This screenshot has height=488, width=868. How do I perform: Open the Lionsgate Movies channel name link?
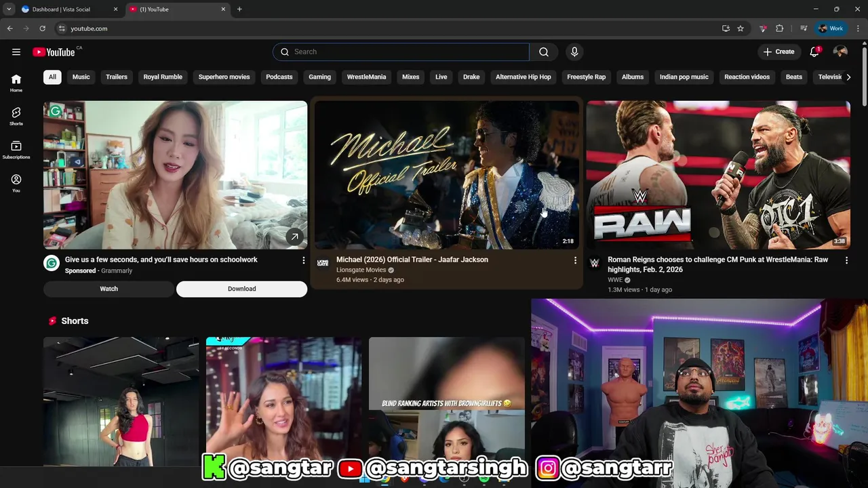361,270
